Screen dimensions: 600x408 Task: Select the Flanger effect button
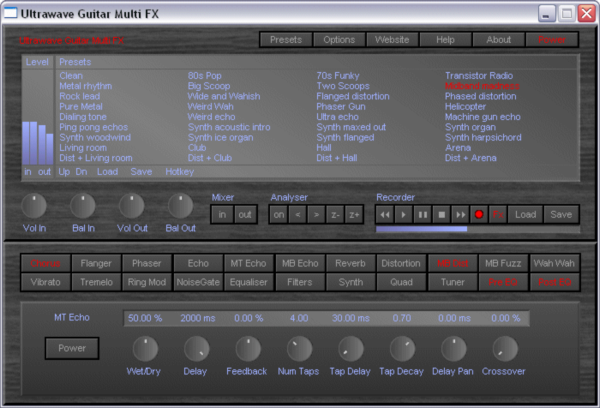click(95, 264)
